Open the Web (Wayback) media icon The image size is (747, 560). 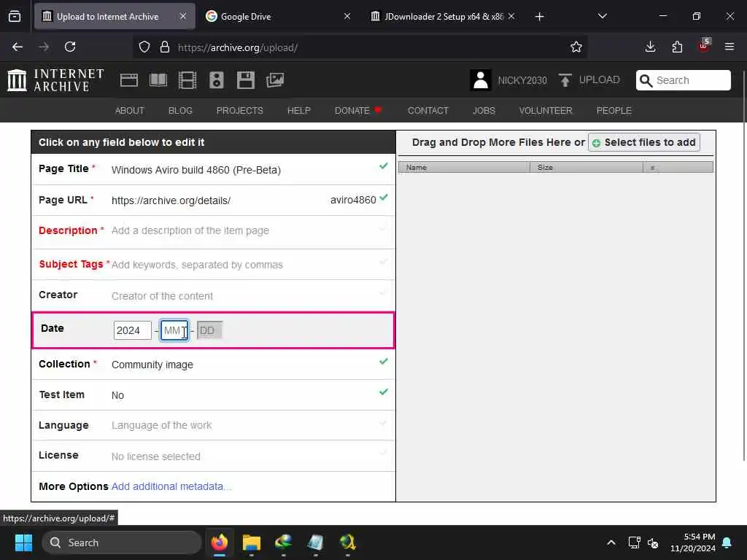[128, 80]
